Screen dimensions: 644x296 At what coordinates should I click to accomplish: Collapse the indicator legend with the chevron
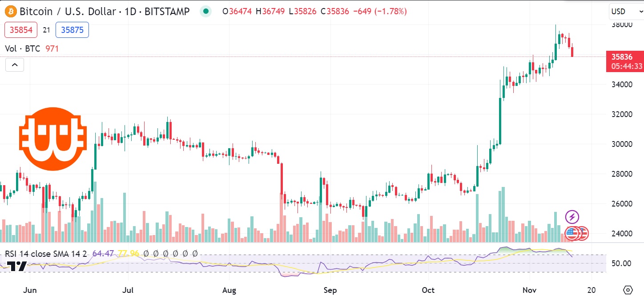coord(15,65)
